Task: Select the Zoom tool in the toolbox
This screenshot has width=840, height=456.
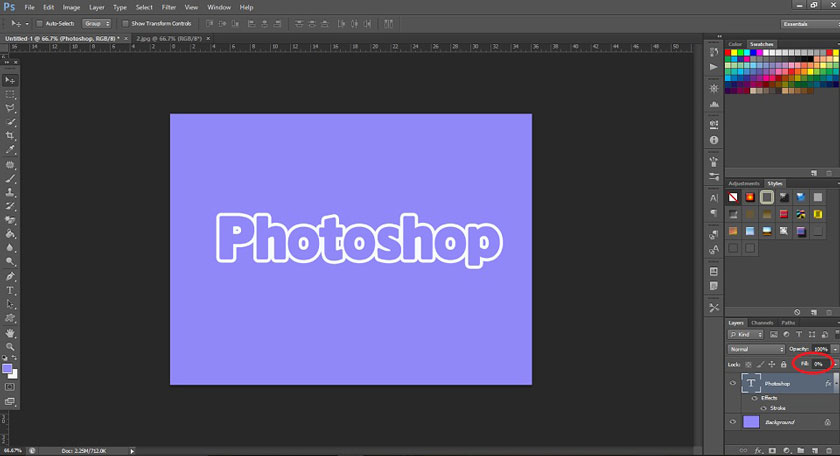Action: 10,347
